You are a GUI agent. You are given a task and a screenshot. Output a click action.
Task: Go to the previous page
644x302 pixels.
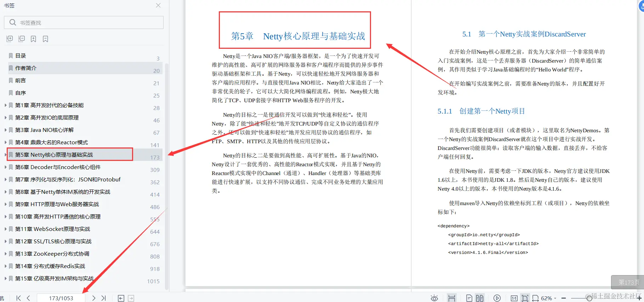28,298
